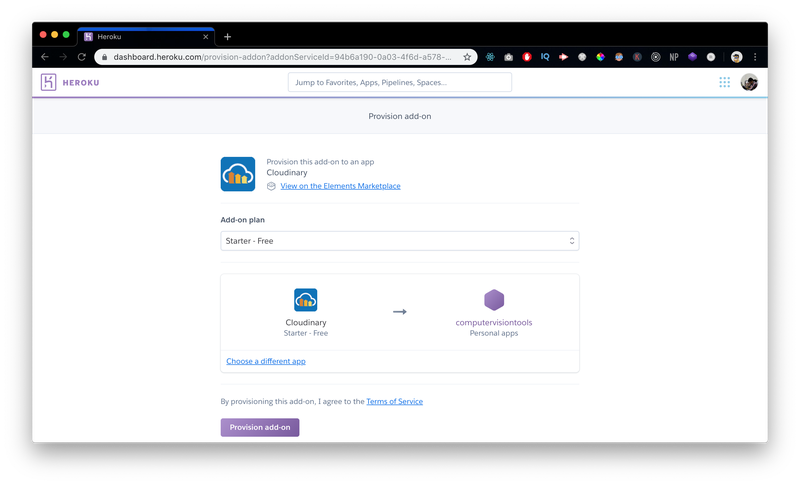Click the browser forward arrow
This screenshot has width=800, height=485.
tap(63, 57)
